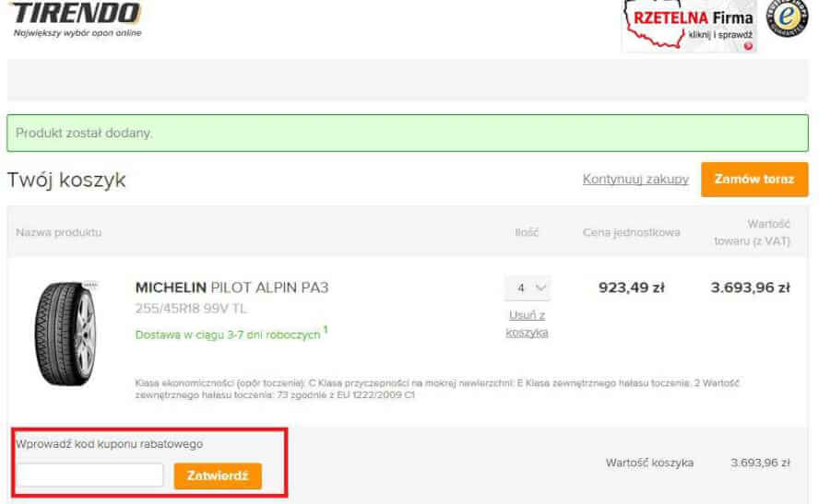Open MICHELIN PILOT ALPIN PA3 product title
This screenshot has height=504, width=830.
pos(231,287)
